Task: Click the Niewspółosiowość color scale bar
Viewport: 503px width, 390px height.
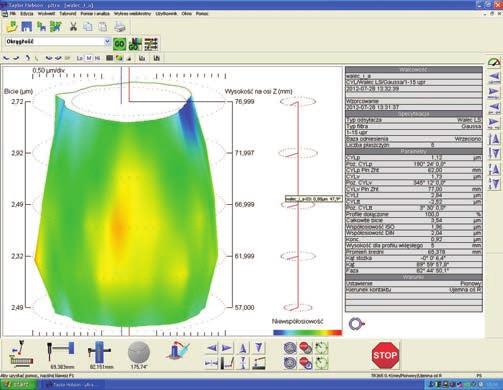Action: coord(307,332)
